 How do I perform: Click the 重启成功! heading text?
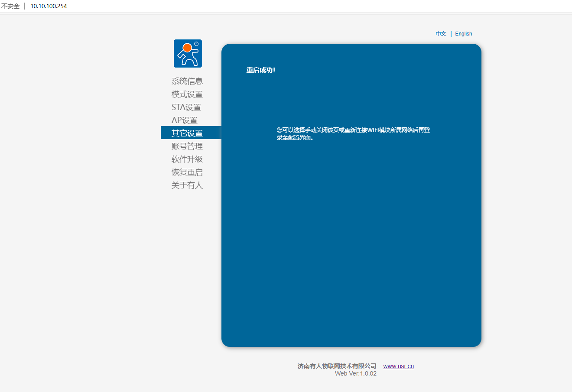(x=261, y=70)
